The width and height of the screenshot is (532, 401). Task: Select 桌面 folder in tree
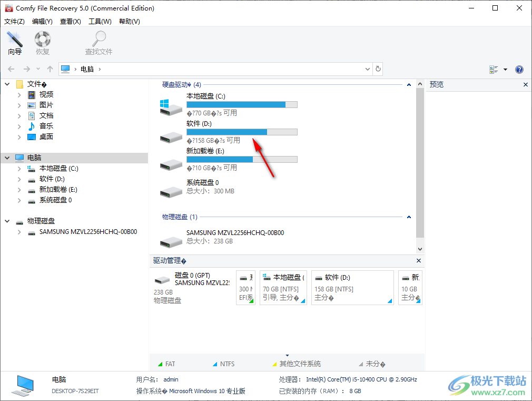46,136
